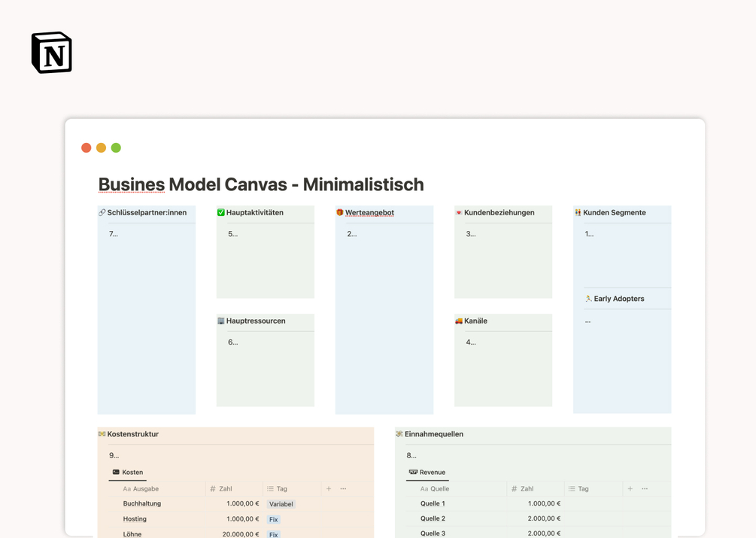The image size is (756, 538).
Task: Click the heart icon beside Kundenbeziehungen
Action: click(459, 213)
